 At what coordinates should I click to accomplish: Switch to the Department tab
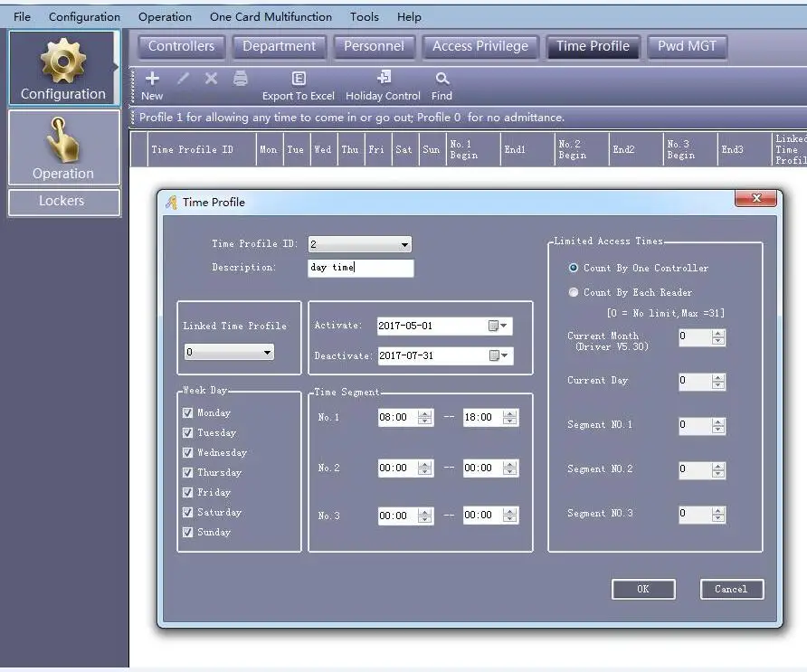click(279, 47)
